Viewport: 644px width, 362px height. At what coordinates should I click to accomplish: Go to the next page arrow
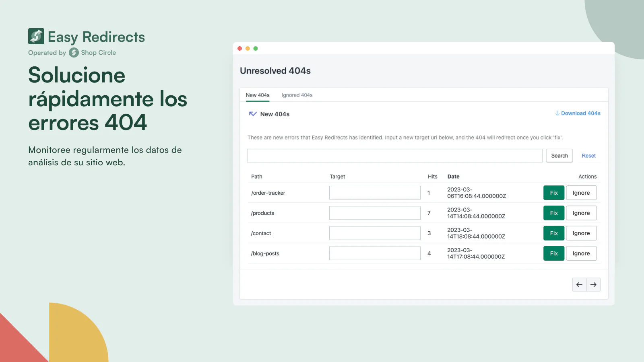click(593, 285)
